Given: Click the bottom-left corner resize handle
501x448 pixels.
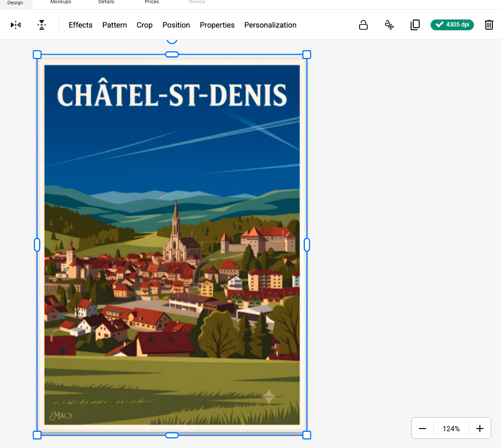Looking at the screenshot, I should point(37,435).
